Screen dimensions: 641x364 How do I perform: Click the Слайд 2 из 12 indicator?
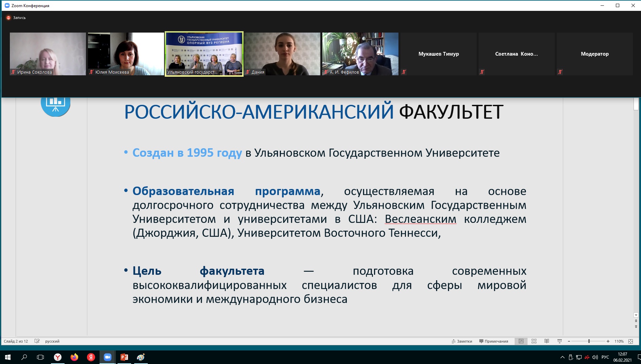16,341
